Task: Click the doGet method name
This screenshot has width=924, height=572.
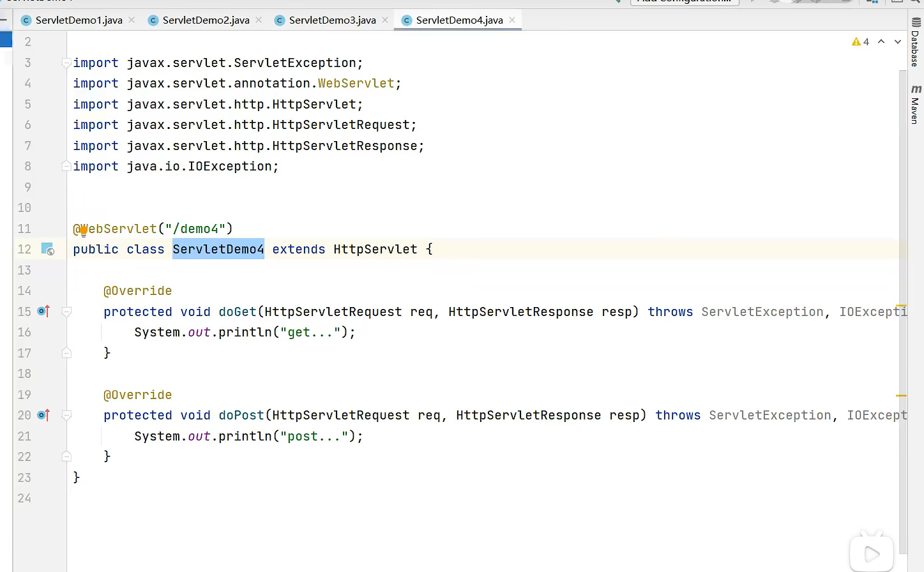Action: (238, 312)
